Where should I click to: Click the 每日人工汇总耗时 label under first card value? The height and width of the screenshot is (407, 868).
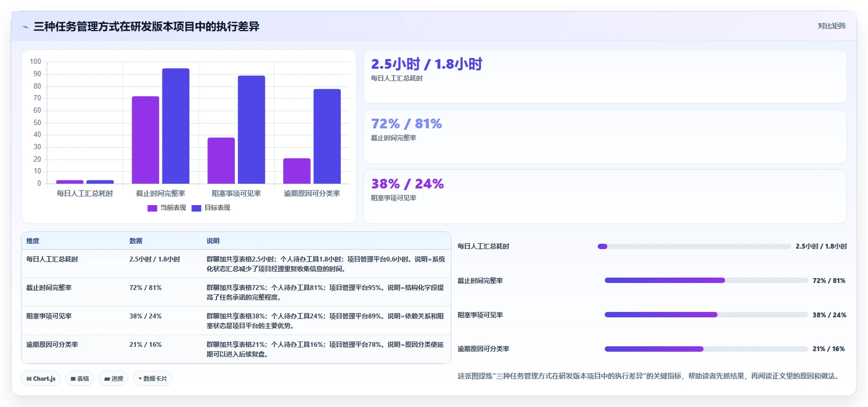pos(397,78)
